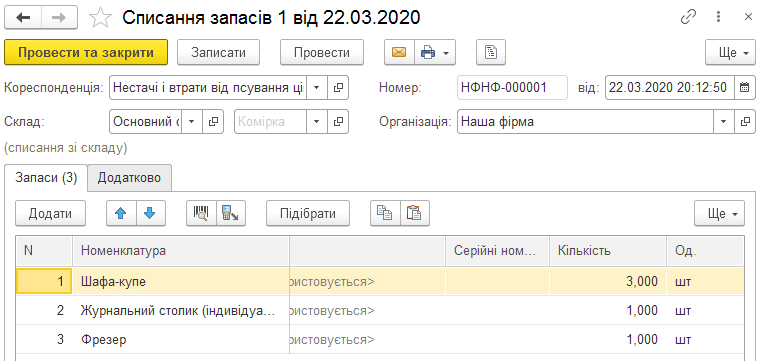Click the Од. column header
This screenshot has height=361, width=758.
pyautogui.click(x=705, y=251)
